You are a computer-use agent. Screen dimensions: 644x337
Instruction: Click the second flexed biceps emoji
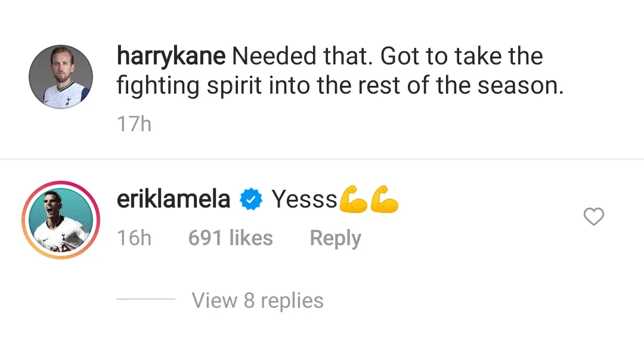tap(384, 200)
